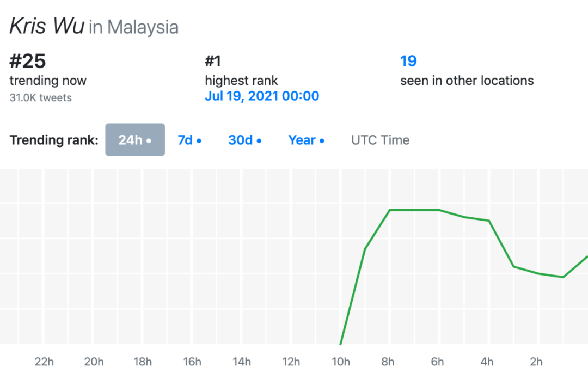The width and height of the screenshot is (588, 391).
Task: Click the 14h axis label
Action: point(242,362)
